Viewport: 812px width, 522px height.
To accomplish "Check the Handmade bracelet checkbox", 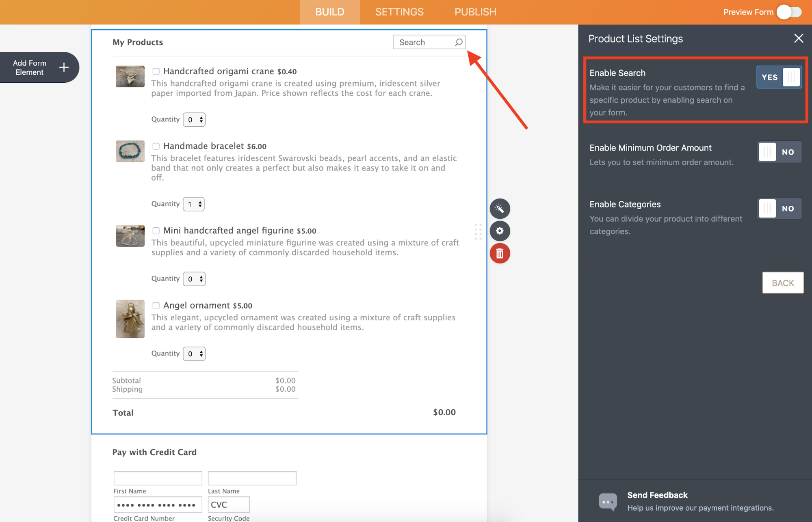I will tap(156, 146).
